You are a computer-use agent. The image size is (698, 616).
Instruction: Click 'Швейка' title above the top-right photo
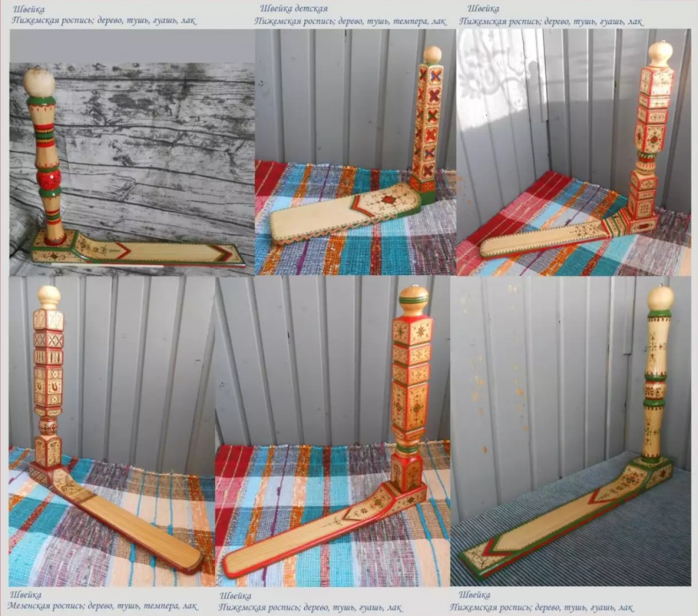(x=484, y=9)
